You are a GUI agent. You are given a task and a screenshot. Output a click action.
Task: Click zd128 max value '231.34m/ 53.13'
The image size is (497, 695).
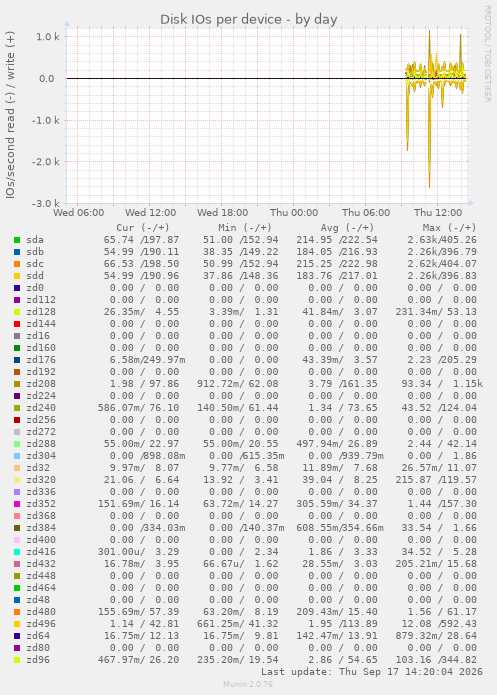click(x=436, y=312)
